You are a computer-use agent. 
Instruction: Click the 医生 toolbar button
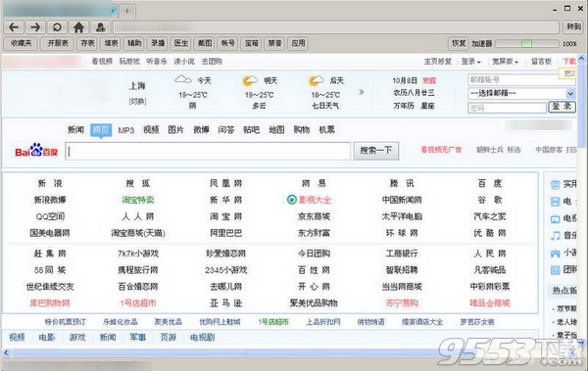pos(181,43)
